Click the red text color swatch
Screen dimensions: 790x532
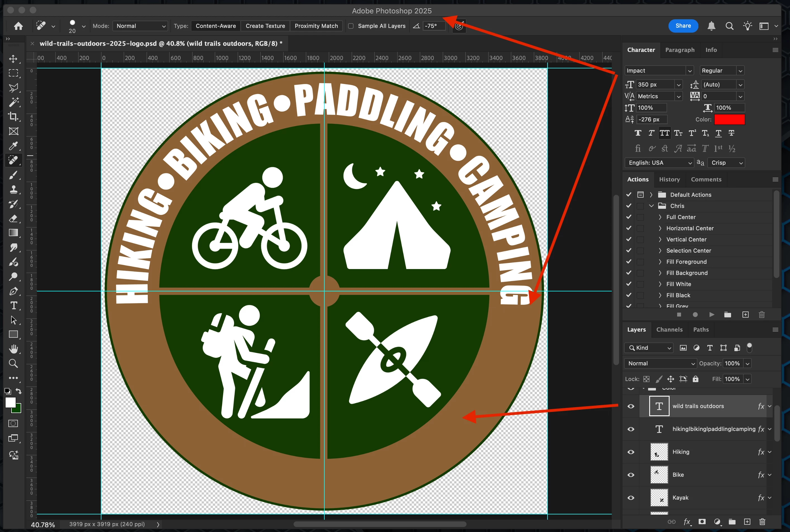point(729,119)
